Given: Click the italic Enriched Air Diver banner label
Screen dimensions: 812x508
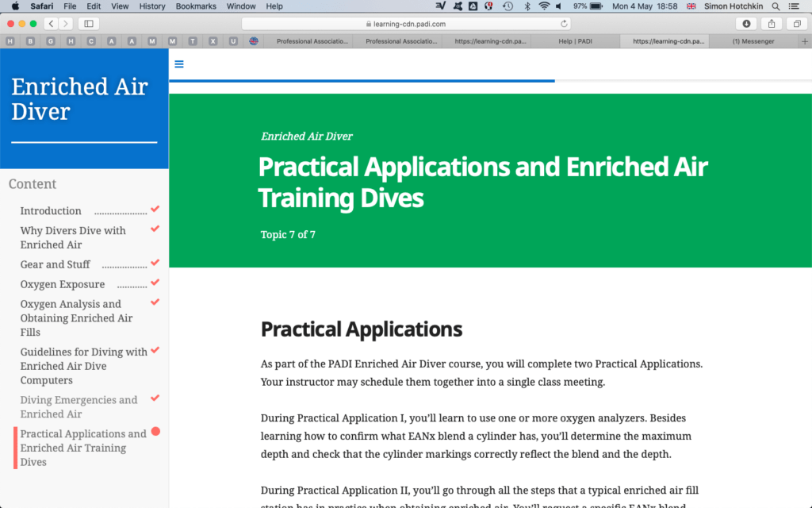Looking at the screenshot, I should [x=307, y=137].
